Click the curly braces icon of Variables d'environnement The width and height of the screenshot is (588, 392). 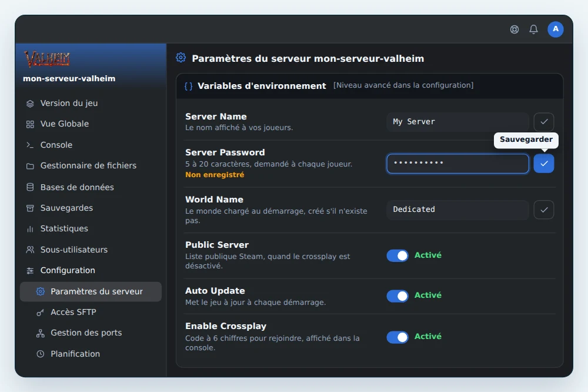[189, 86]
